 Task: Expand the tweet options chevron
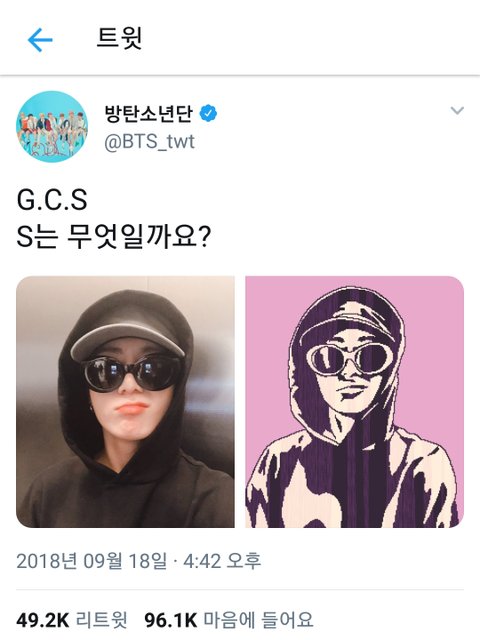(457, 111)
